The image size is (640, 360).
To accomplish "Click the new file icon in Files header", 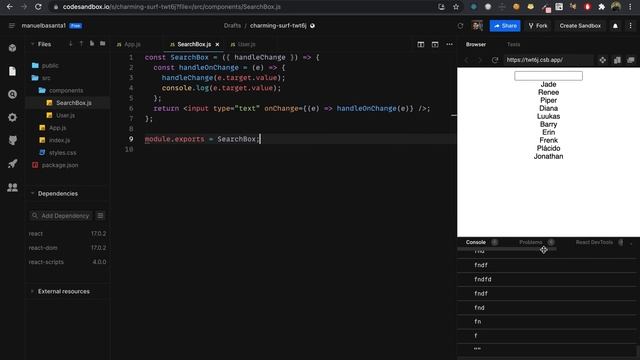I will click(x=92, y=44).
